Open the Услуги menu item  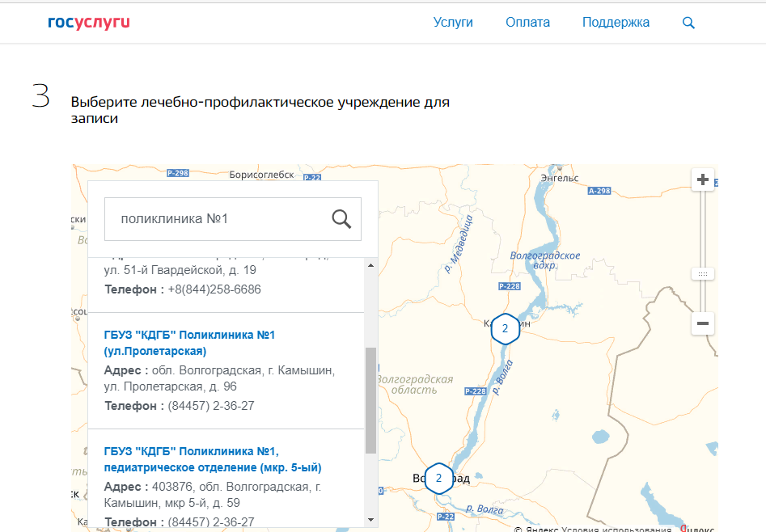453,23
